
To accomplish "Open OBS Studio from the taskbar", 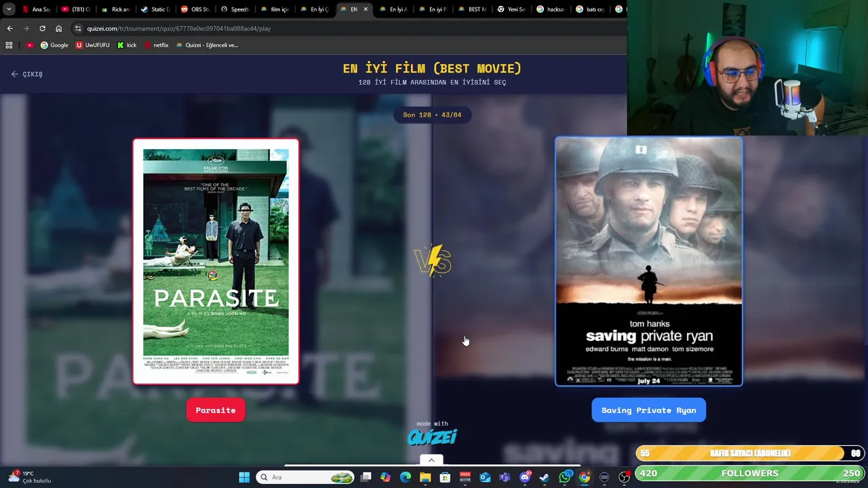I will [624, 477].
